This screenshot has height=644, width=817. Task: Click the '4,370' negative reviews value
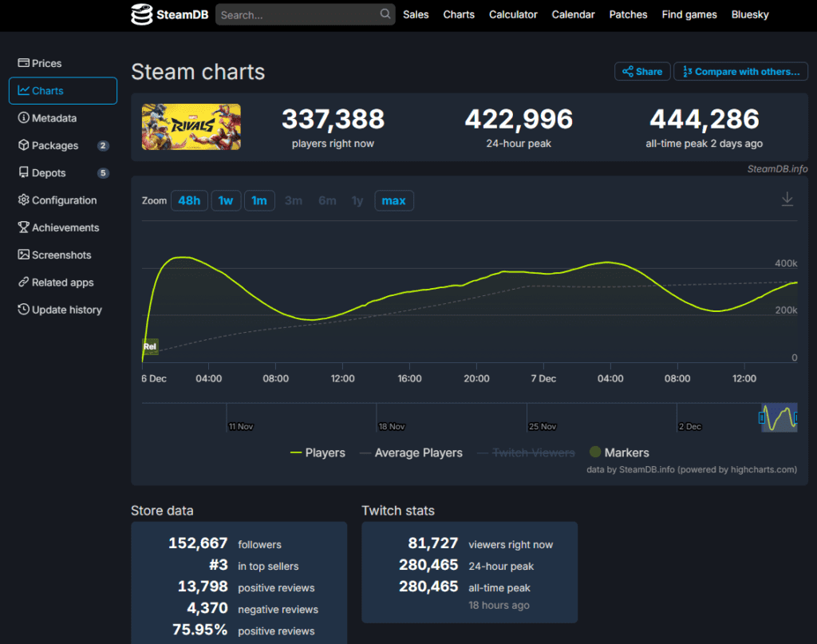click(207, 608)
